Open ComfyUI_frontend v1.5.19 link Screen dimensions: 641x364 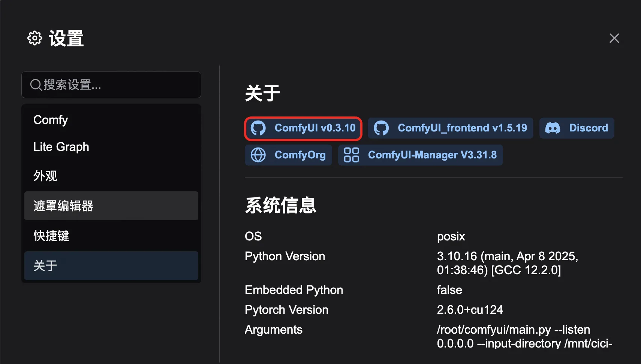click(x=451, y=128)
